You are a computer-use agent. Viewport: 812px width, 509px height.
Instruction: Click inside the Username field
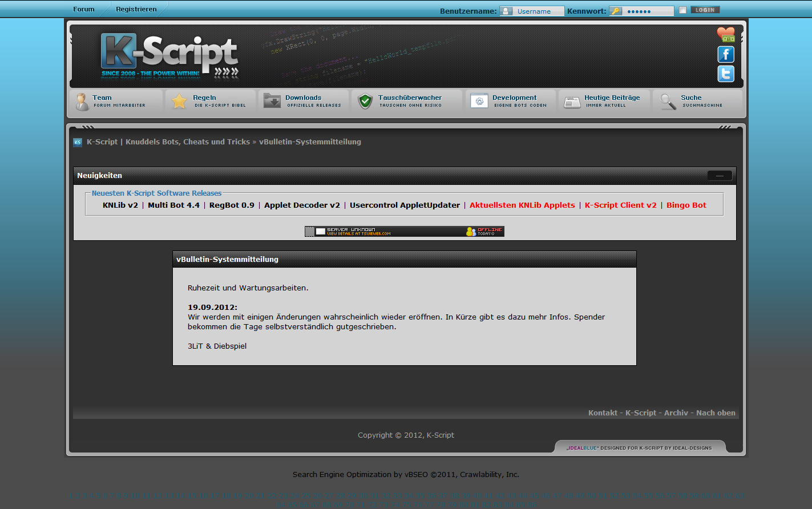pos(539,11)
